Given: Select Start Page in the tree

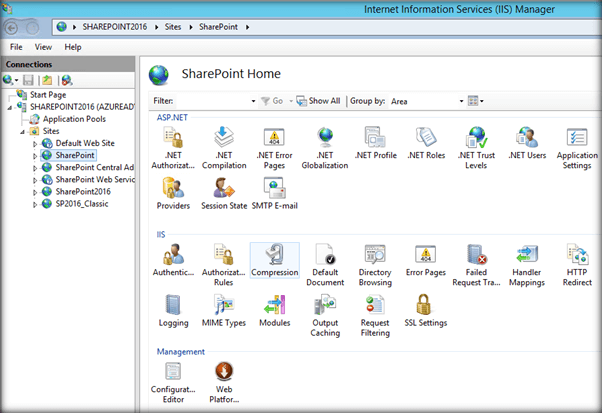Looking at the screenshot, I should (x=48, y=94).
